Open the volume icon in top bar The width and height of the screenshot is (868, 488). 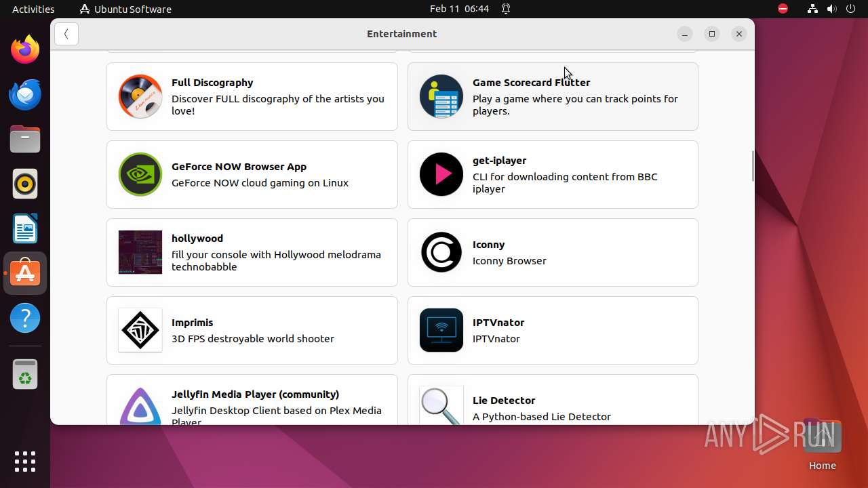(832, 9)
